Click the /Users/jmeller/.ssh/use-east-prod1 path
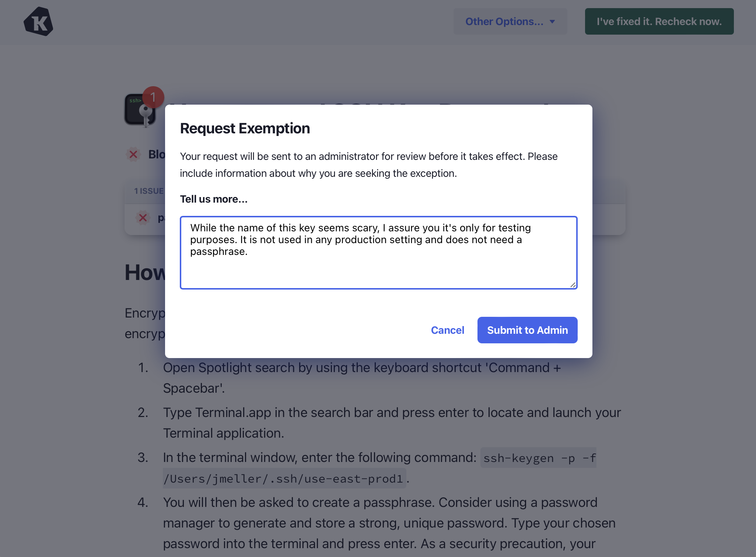The image size is (756, 557). 284,479
